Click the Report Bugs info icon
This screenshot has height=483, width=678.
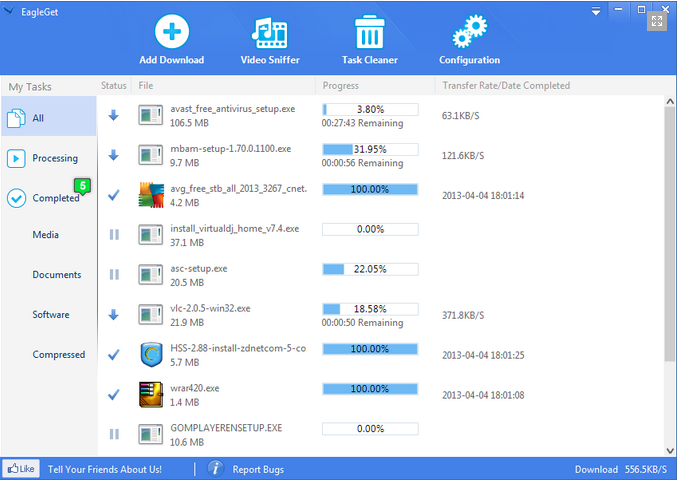[215, 469]
